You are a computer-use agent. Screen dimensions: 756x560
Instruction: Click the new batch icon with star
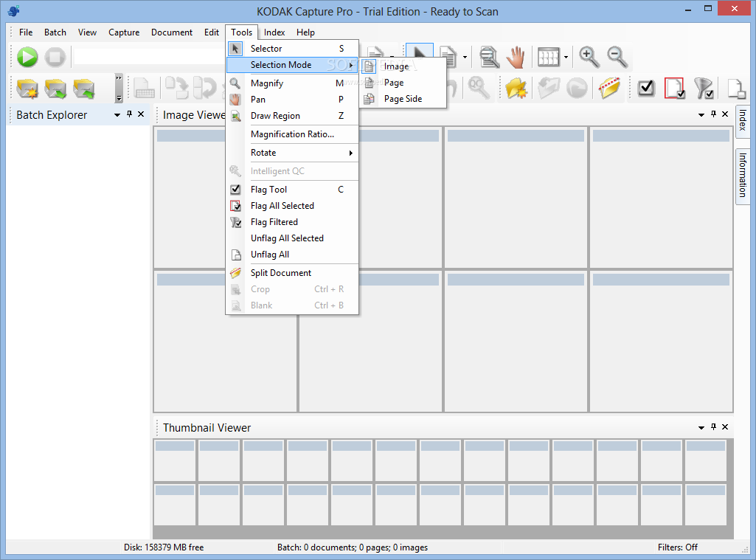tap(27, 89)
